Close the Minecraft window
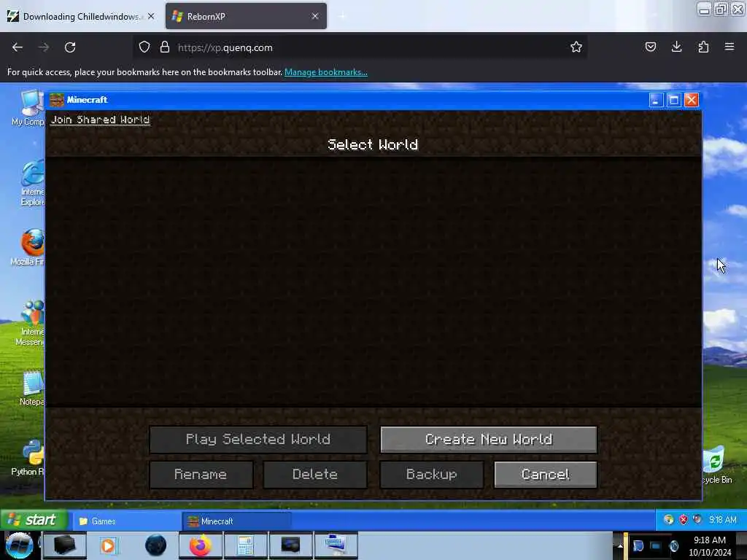Viewport: 747px width, 560px height. 692,100
